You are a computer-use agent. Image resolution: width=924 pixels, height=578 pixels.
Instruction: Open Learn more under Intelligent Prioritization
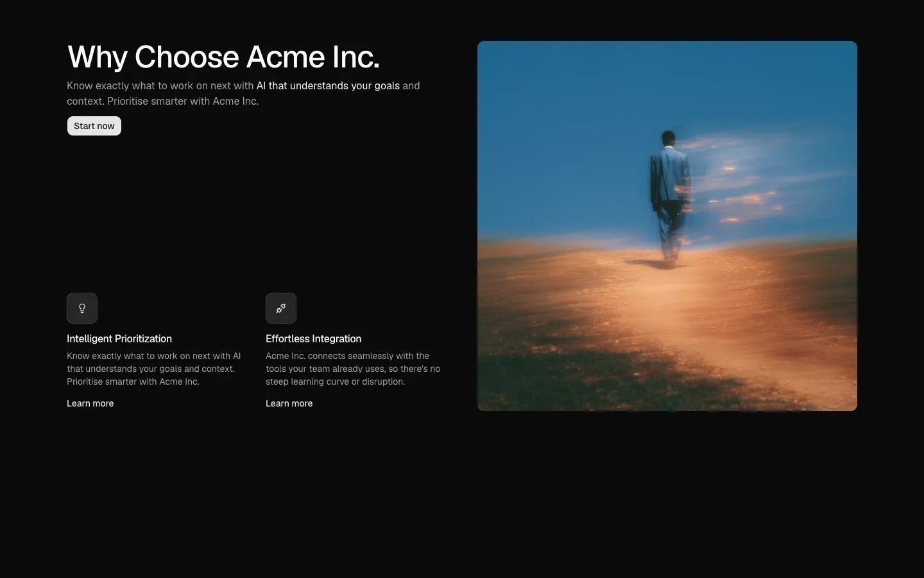pos(90,403)
